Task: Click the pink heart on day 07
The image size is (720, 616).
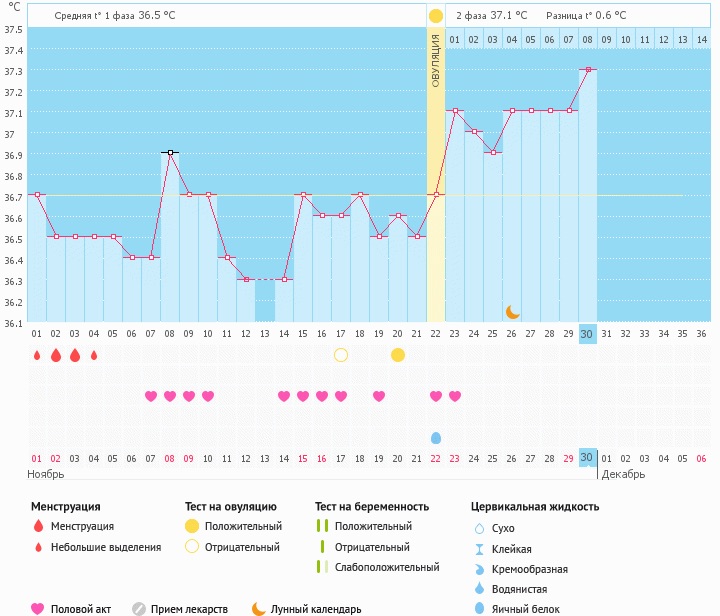Action: pos(151,396)
